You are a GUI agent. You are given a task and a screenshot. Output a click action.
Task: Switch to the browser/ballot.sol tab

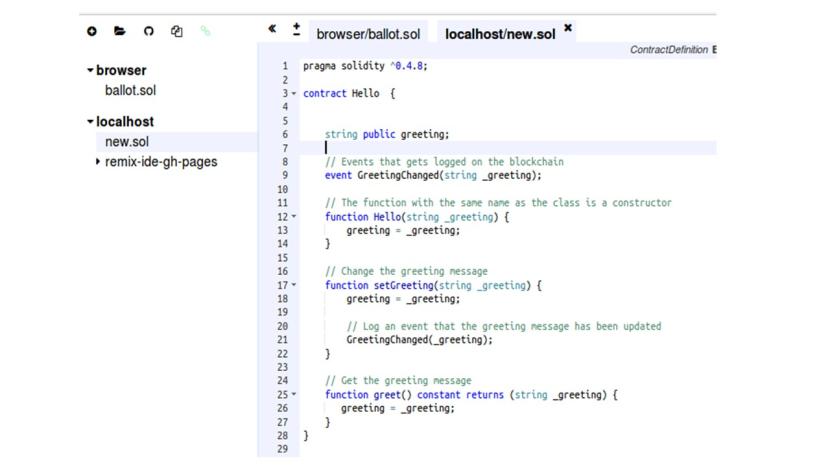[x=368, y=34]
